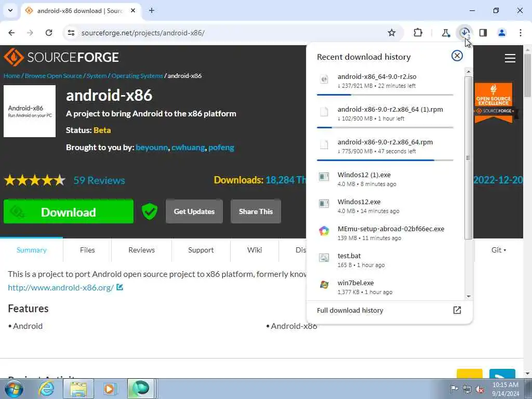Click the green shield security badge
Viewport: 532px width, 399px height.
pos(150,211)
